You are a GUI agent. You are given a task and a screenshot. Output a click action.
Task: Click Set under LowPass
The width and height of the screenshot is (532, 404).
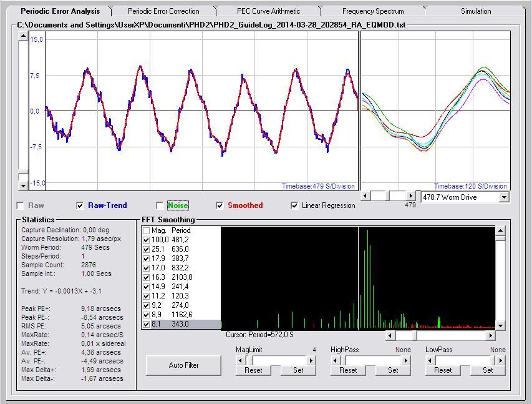click(488, 370)
